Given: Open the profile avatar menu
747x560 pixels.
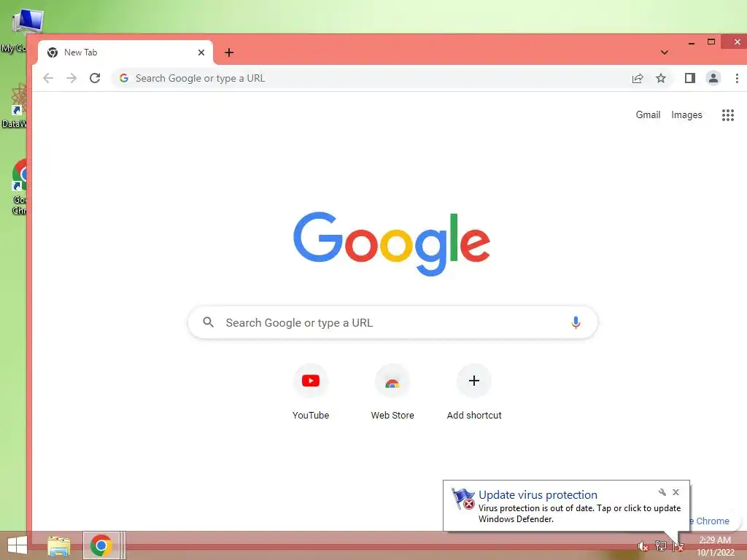Looking at the screenshot, I should coord(713,78).
